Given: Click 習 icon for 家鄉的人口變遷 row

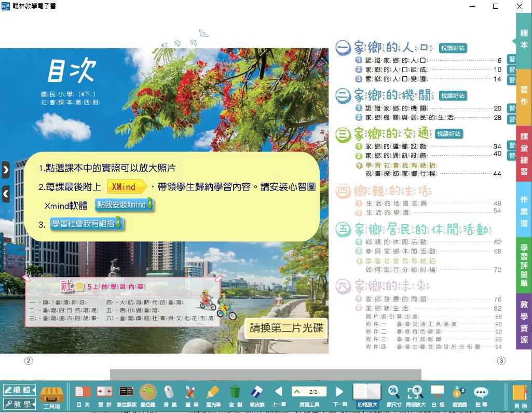Looking at the screenshot, I should pyautogui.click(x=512, y=80).
